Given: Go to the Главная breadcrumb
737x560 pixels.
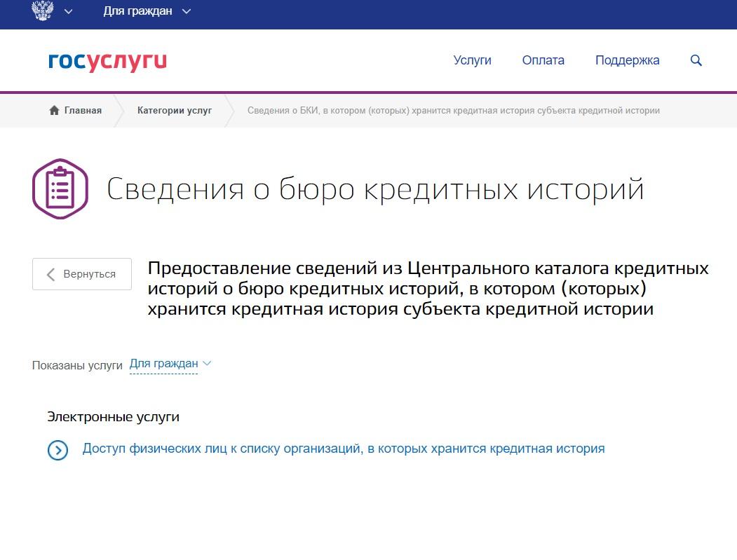Looking at the screenshot, I should pos(83,111).
